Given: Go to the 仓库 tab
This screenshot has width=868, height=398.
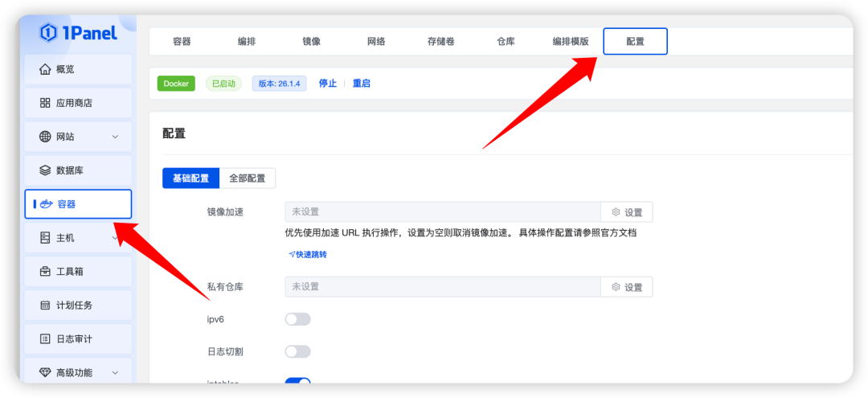Looking at the screenshot, I should [x=506, y=42].
